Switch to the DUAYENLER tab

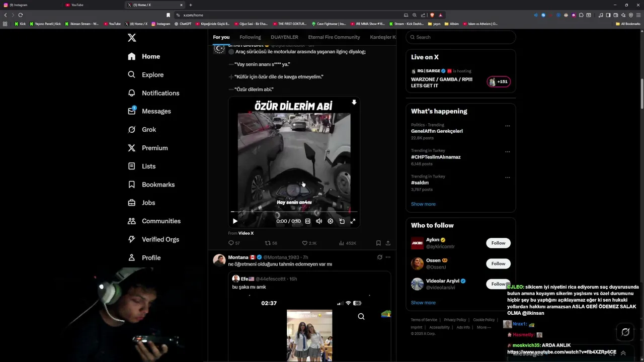pyautogui.click(x=284, y=37)
